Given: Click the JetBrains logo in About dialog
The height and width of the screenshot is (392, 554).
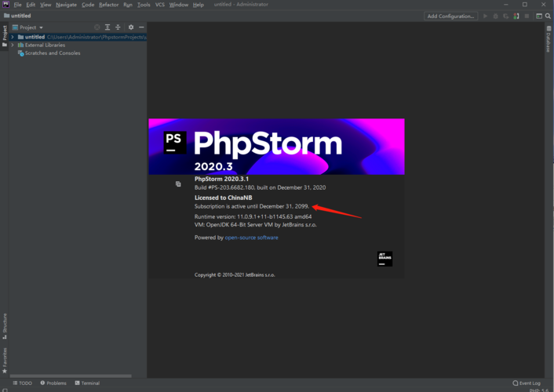Looking at the screenshot, I should pyautogui.click(x=385, y=259).
